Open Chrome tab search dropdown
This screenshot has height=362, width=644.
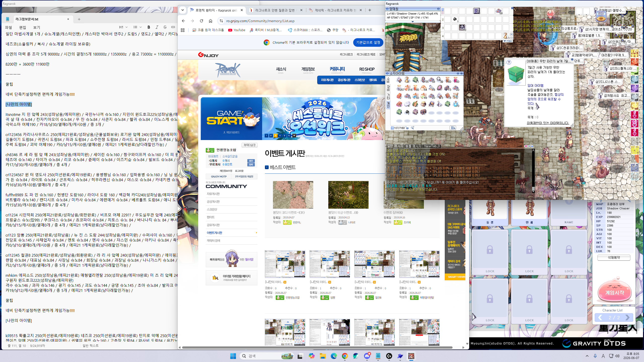pos(183,10)
